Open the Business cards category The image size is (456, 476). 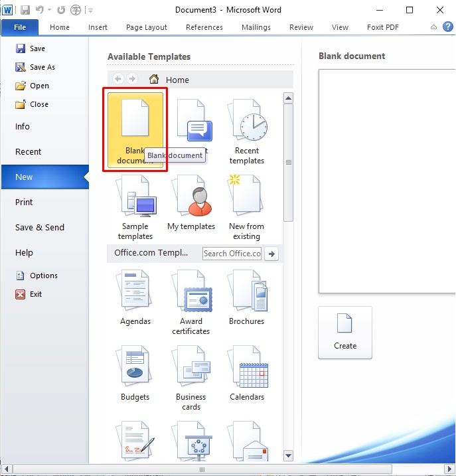tap(191, 378)
